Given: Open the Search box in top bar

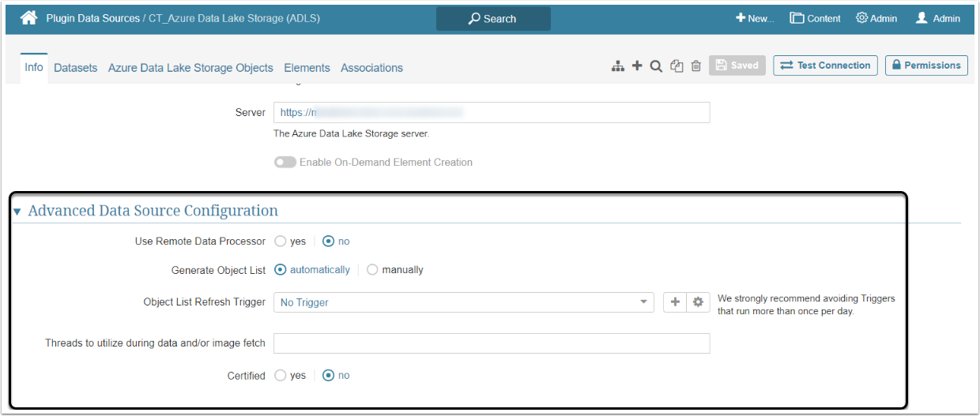Looking at the screenshot, I should pos(493,18).
